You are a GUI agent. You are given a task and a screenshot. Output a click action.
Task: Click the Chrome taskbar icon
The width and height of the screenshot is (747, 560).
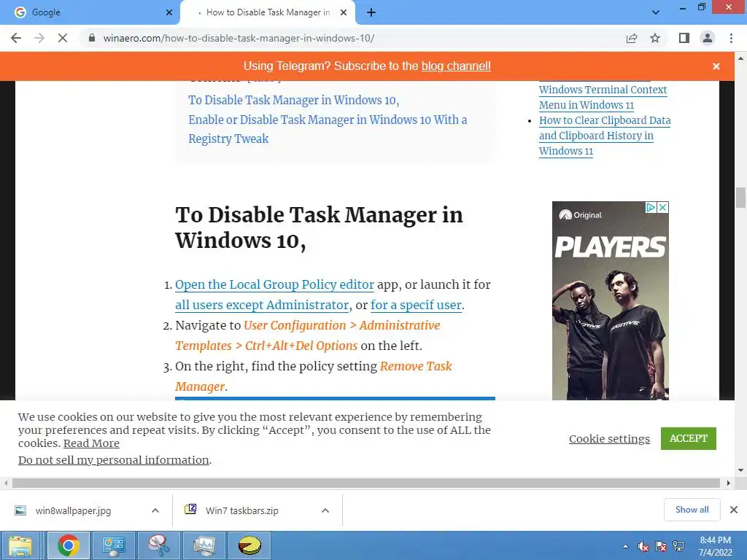(68, 545)
